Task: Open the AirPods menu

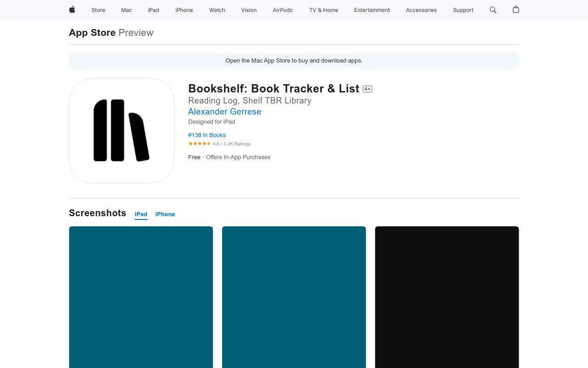Action: click(x=283, y=10)
